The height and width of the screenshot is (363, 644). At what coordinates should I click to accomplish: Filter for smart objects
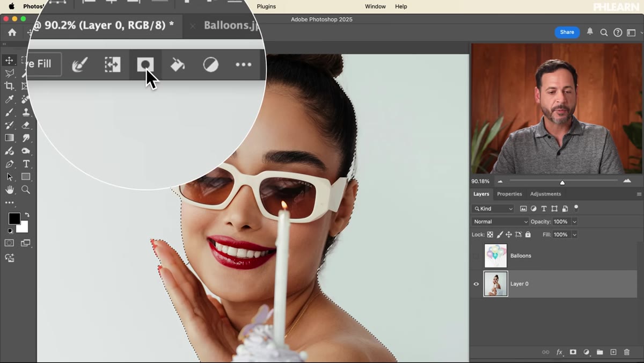click(x=565, y=208)
